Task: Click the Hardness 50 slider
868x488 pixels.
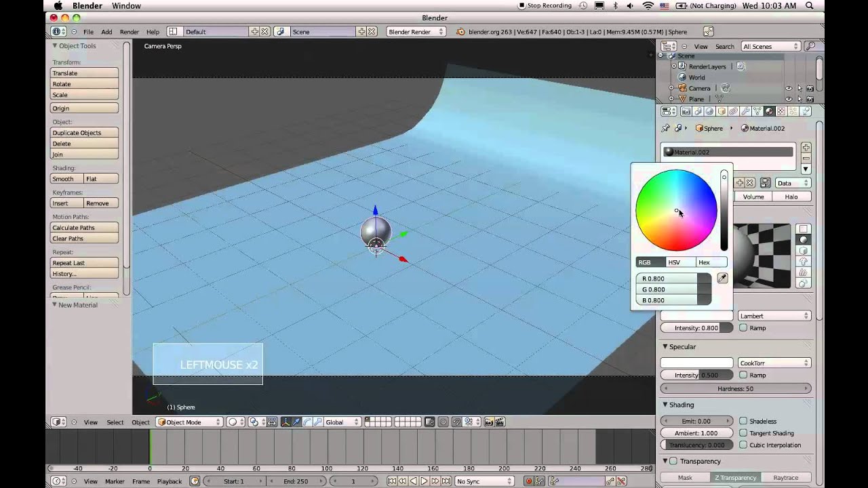Action: (735, 389)
